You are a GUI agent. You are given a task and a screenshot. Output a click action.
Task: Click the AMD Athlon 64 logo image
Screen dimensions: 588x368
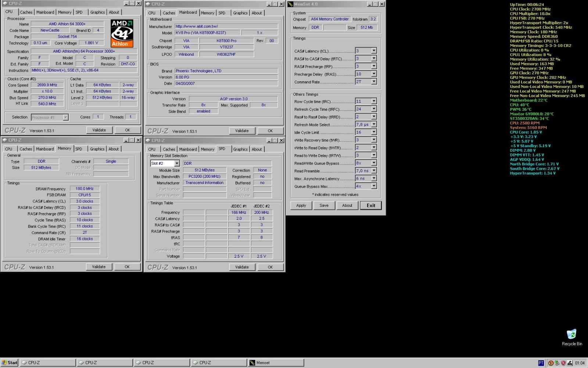(122, 33)
